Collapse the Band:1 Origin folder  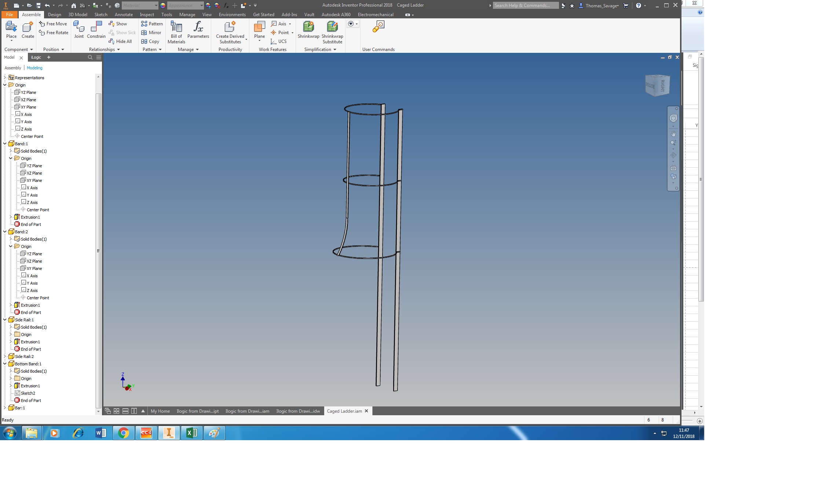pos(11,158)
